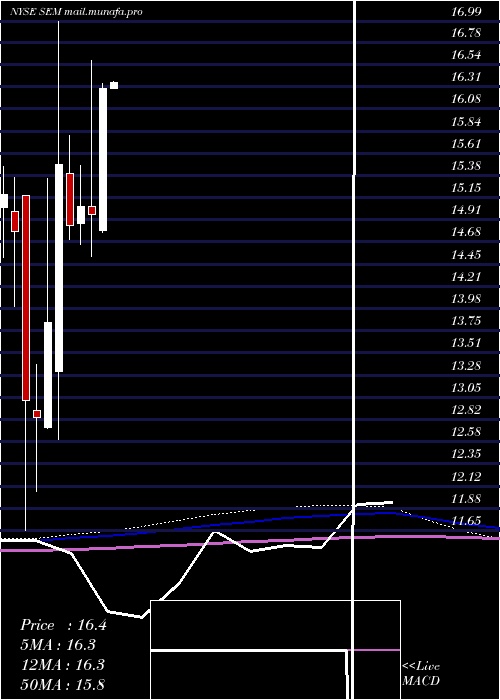Click the <<Live MACD label

pos(421,674)
